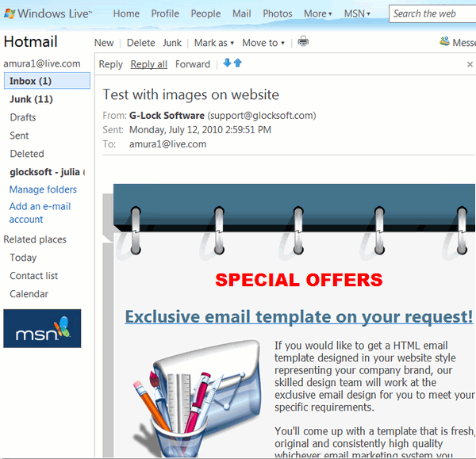Go to the People page

205,13
